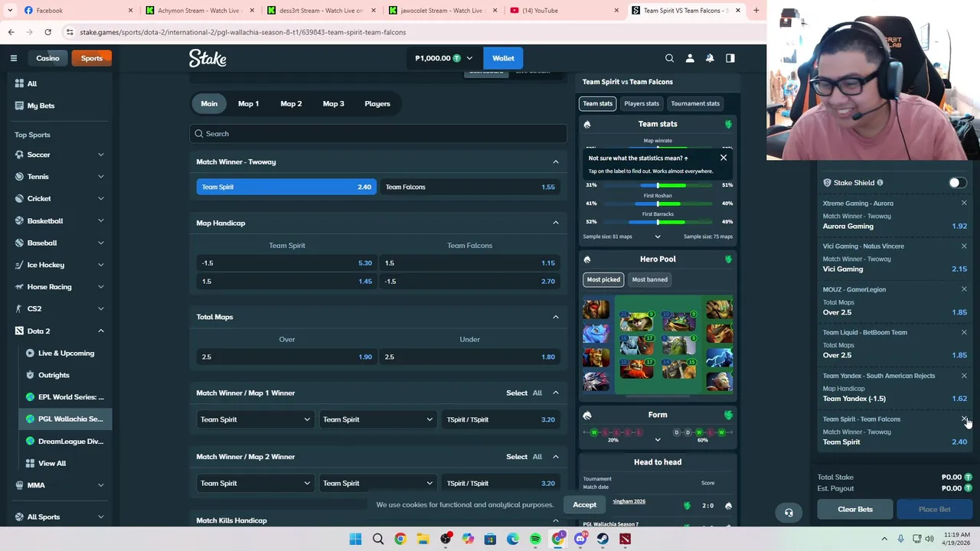Click the browser address bar
The height and width of the screenshot is (551, 980).
pyautogui.click(x=413, y=32)
